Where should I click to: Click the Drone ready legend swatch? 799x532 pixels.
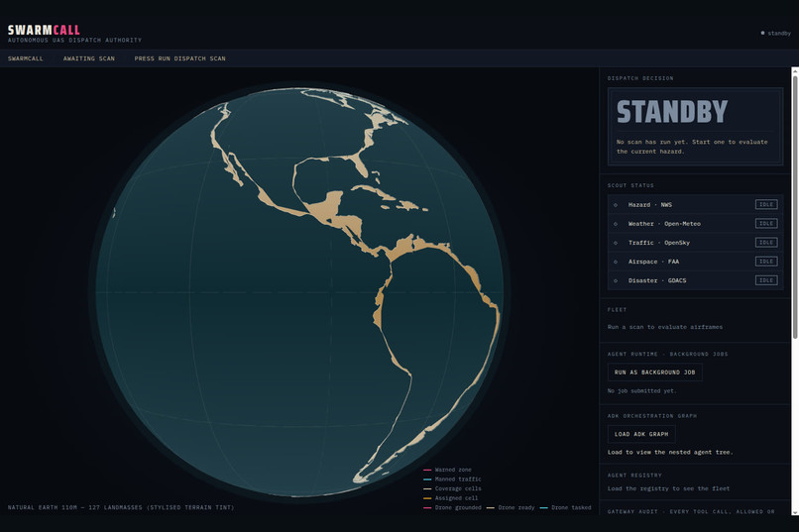490,507
